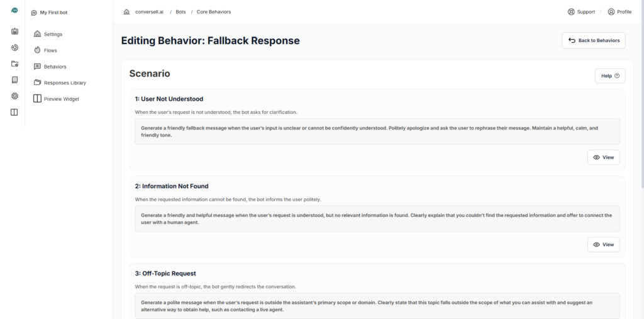Open the Scenario Help button
This screenshot has height=319, width=644.
[609, 76]
